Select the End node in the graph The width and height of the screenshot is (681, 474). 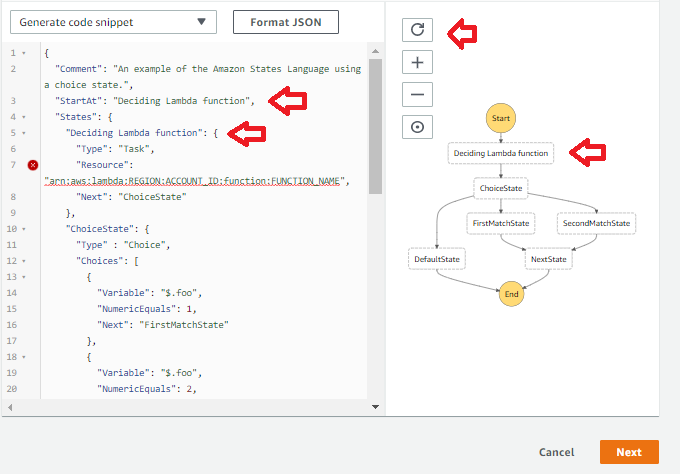point(511,293)
